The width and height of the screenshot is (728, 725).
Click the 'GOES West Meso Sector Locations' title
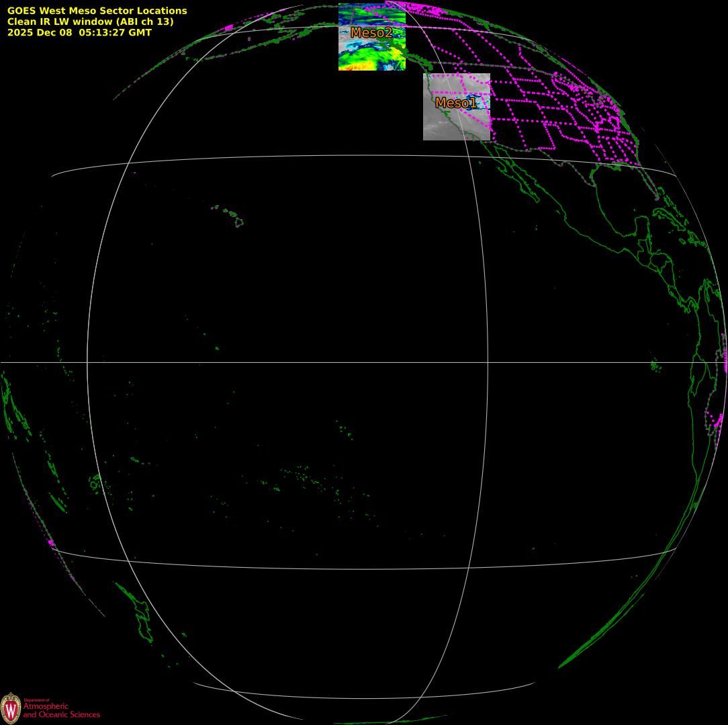click(97, 11)
